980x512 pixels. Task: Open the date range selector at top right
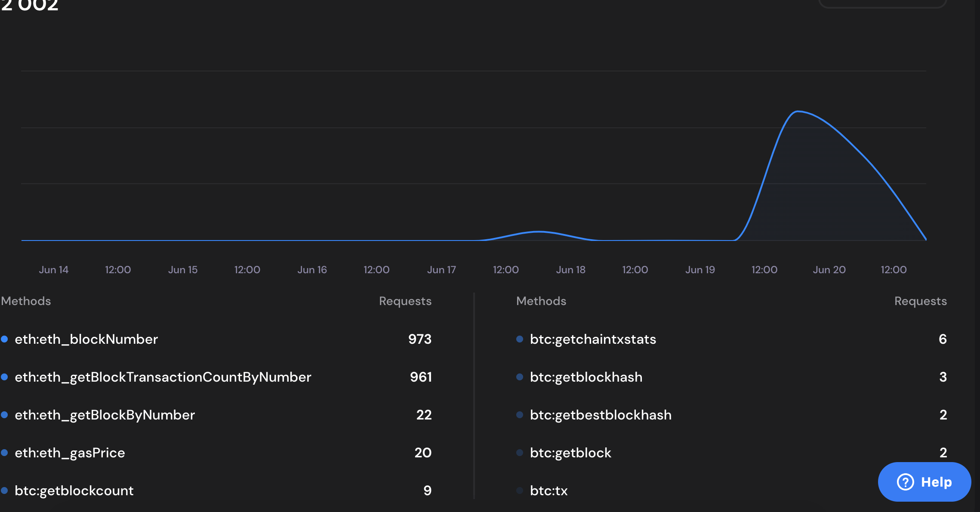(x=883, y=4)
